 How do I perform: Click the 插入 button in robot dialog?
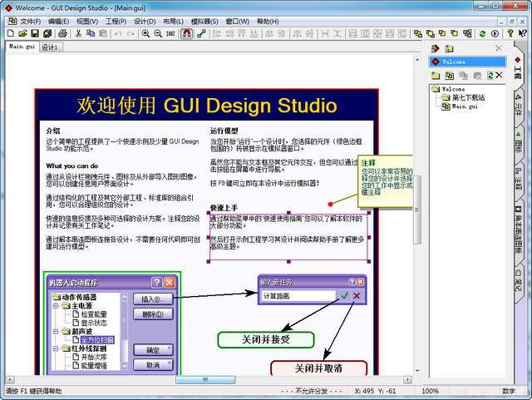[x=153, y=299]
